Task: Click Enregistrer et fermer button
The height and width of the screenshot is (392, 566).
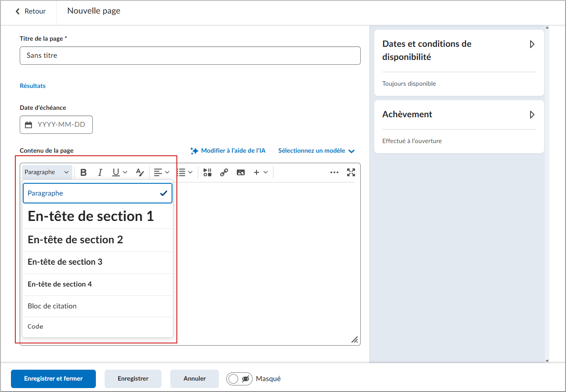Action: pos(53,379)
